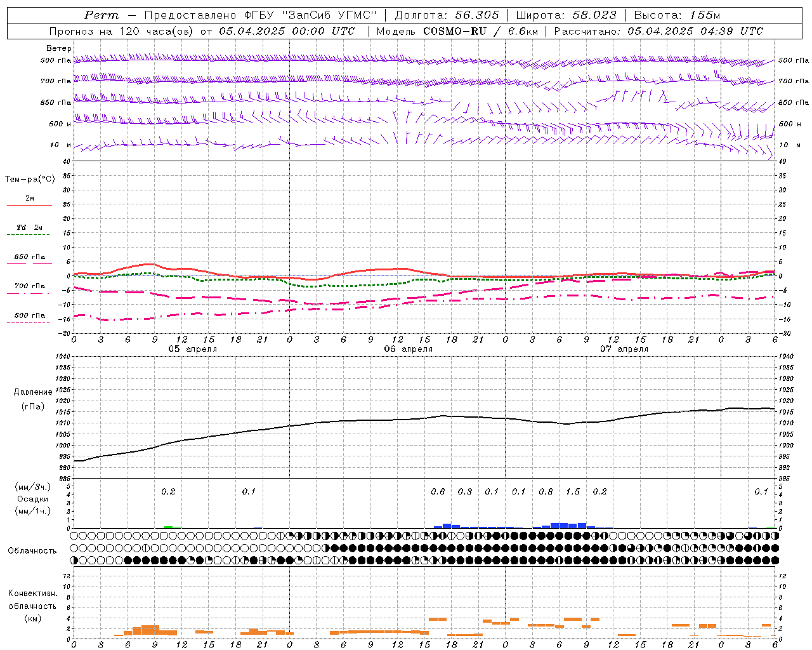Click the elevation text "Высота: 155м"
This screenshot has width=812, height=650.
[x=677, y=15]
